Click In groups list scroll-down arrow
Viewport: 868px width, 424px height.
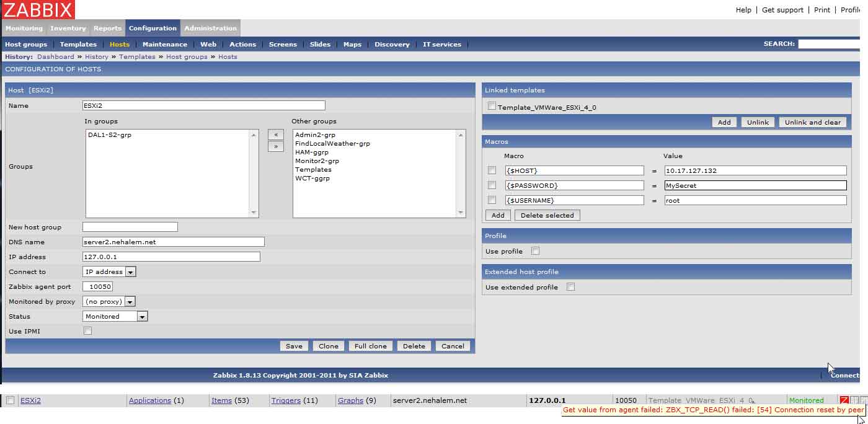[x=254, y=212]
